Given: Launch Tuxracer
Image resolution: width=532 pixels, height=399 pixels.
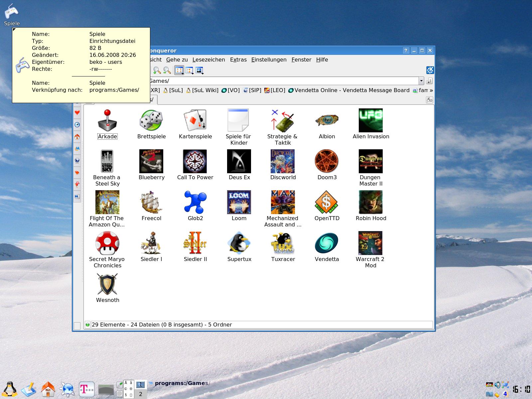Looking at the screenshot, I should 283,247.
